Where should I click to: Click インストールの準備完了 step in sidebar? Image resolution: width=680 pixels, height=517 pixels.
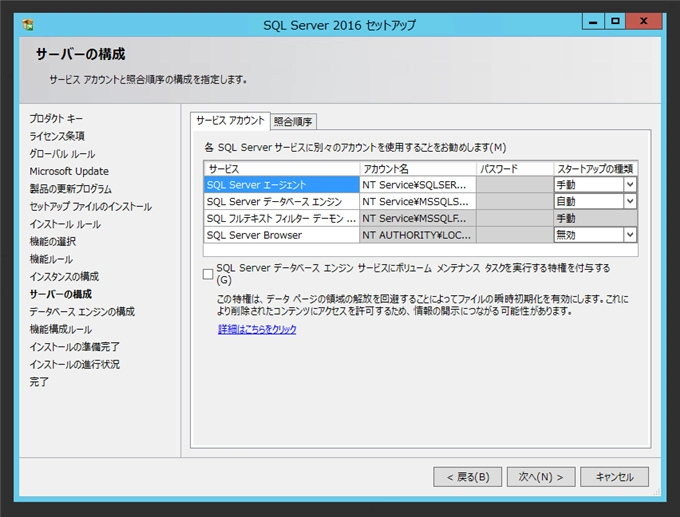(74, 347)
